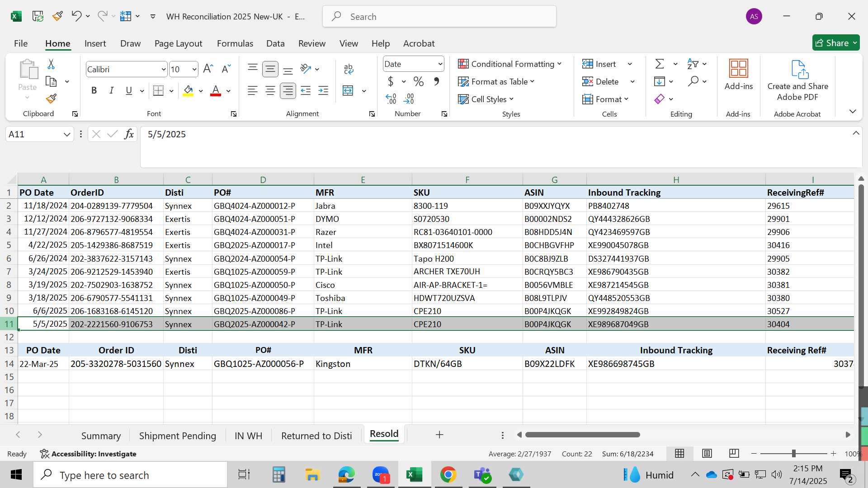
Task: Click the Insert Function fx icon
Action: (129, 134)
